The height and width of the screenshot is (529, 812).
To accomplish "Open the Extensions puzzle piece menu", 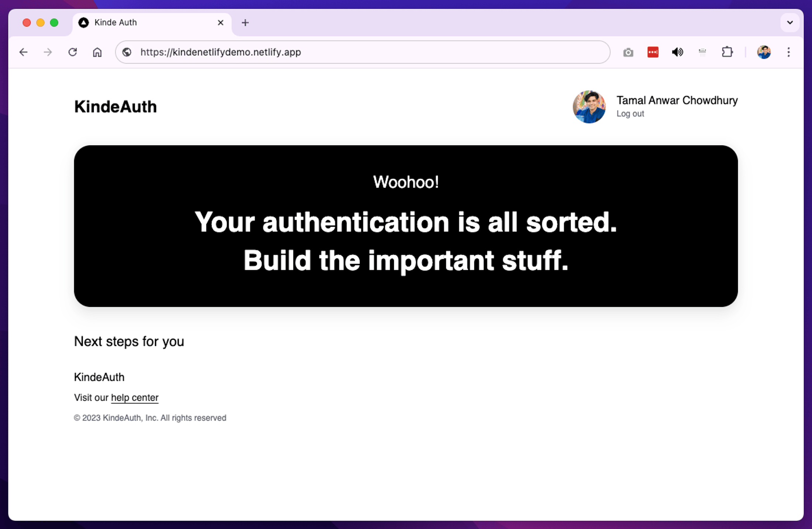I will tap(727, 52).
